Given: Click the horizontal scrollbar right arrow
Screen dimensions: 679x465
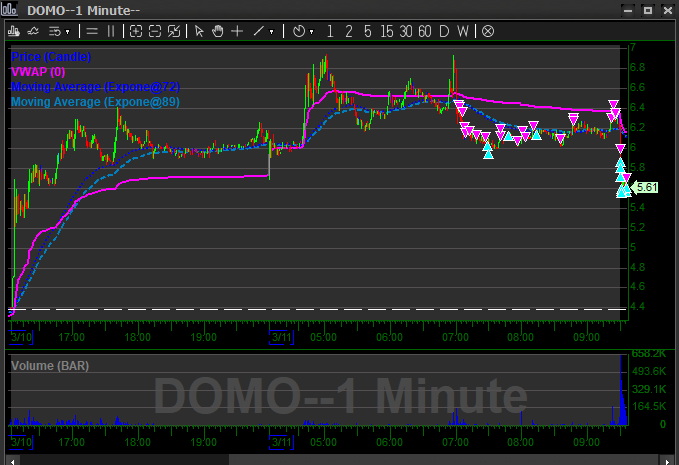Looking at the screenshot, I should [667, 461].
